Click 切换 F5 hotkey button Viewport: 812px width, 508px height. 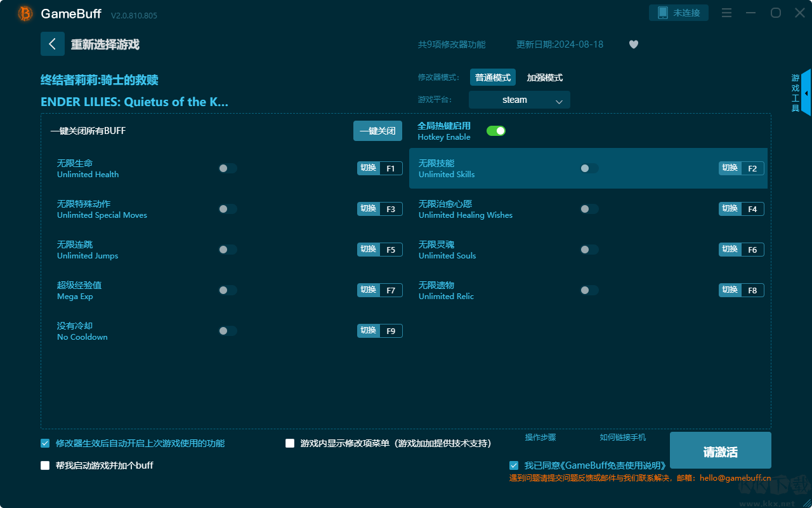coord(380,250)
